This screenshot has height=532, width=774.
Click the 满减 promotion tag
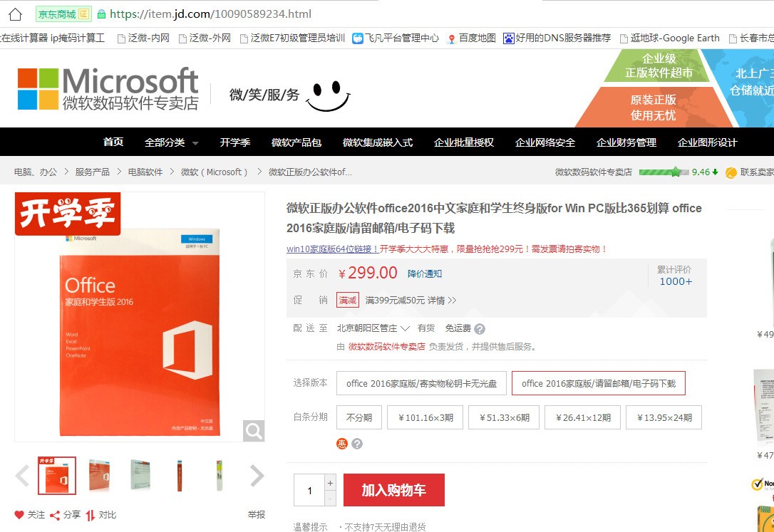point(348,301)
